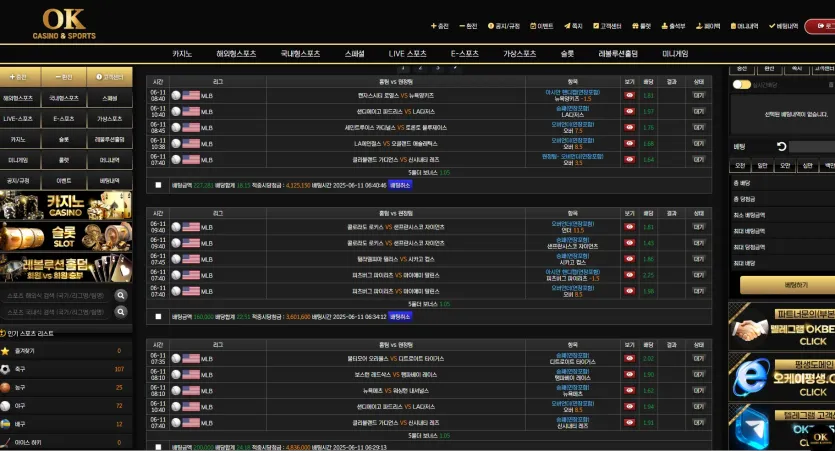Select 아이스 하키 item in list
This screenshot has height=451, width=835.
coord(66,442)
